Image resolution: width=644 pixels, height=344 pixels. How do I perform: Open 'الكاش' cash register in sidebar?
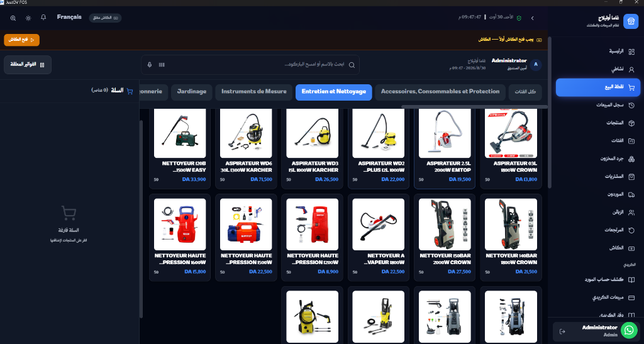[x=598, y=248]
